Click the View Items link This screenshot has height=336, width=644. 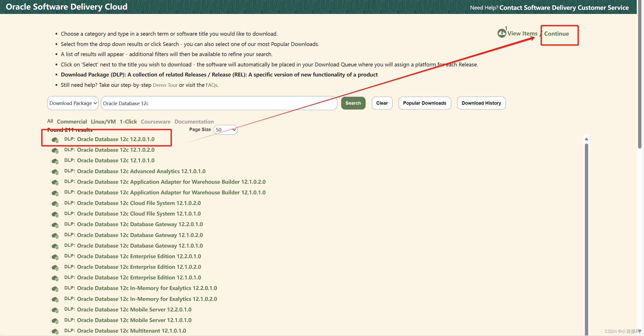[522, 33]
